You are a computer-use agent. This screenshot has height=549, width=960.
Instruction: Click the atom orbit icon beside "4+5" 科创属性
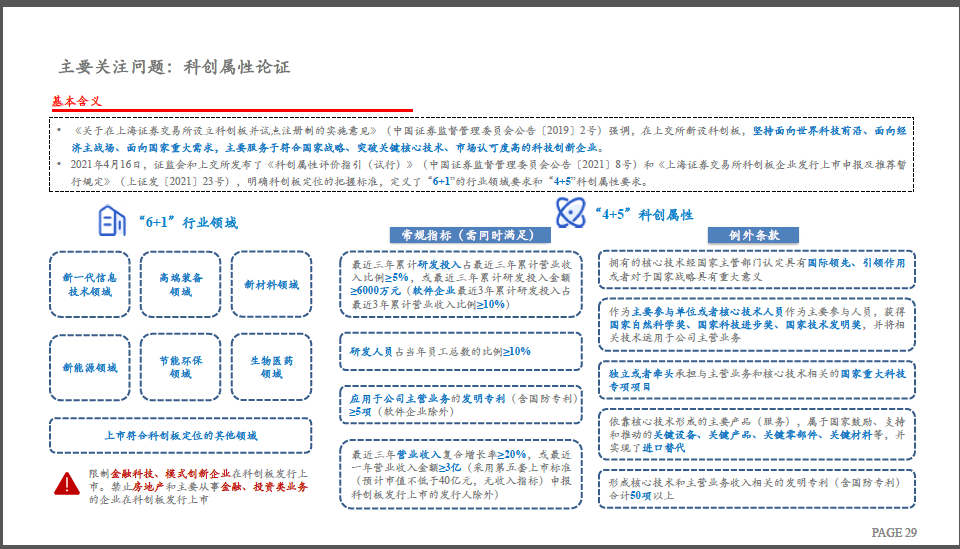click(x=571, y=212)
